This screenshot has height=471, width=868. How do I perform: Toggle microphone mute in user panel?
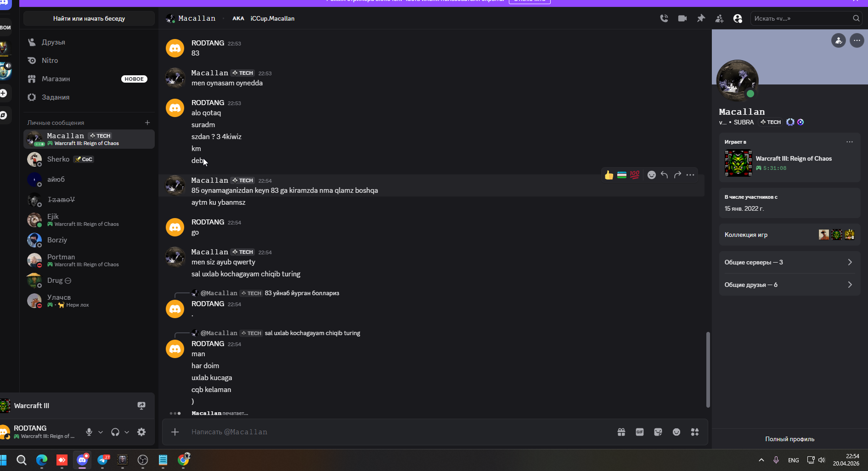coord(89,432)
